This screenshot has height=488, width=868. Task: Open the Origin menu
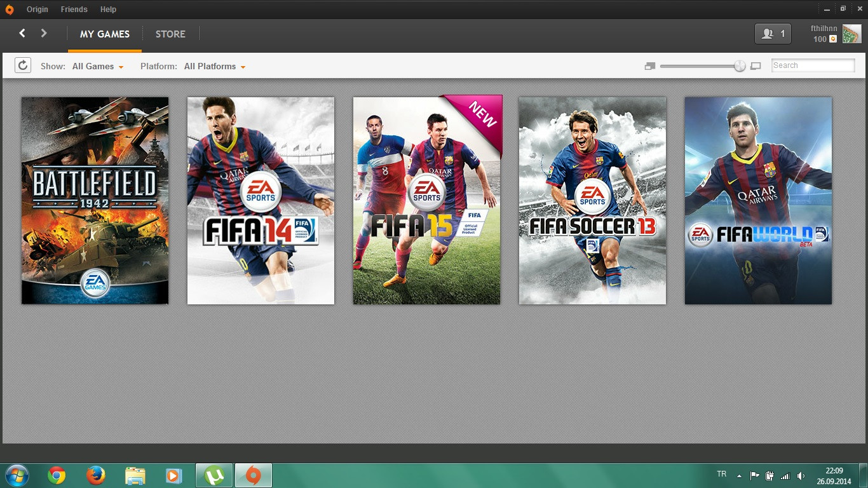coord(36,10)
